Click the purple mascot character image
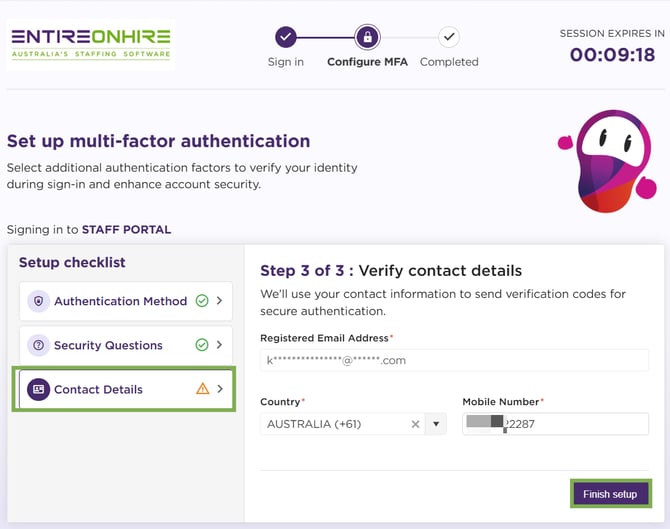This screenshot has width=670, height=529. click(x=605, y=160)
